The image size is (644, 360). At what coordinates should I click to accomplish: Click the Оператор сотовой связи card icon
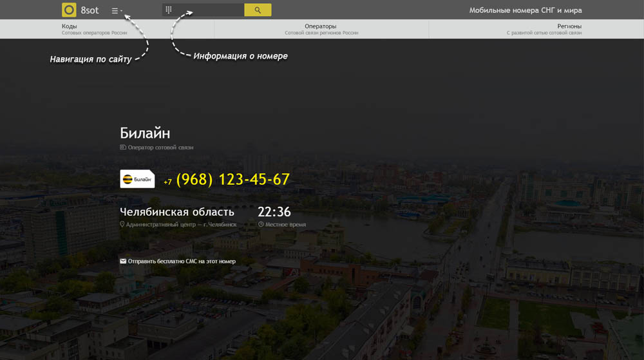pos(123,147)
